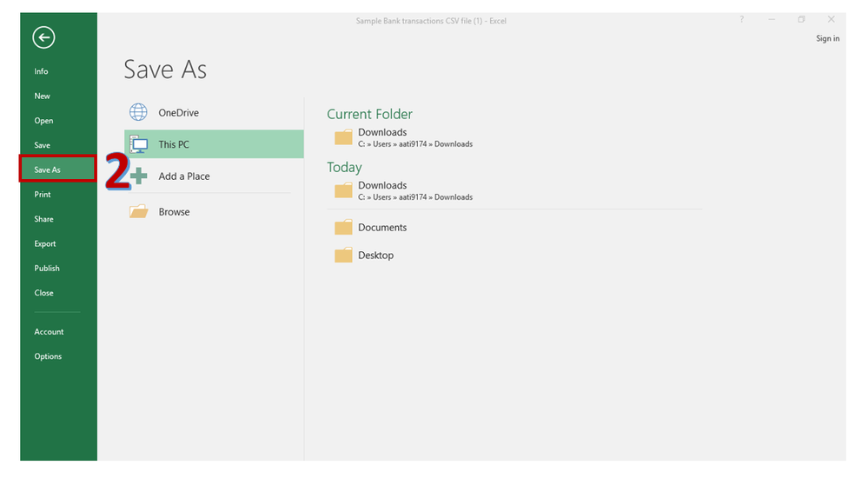Open the Info menu item
This screenshot has width=868, height=485.
[42, 71]
